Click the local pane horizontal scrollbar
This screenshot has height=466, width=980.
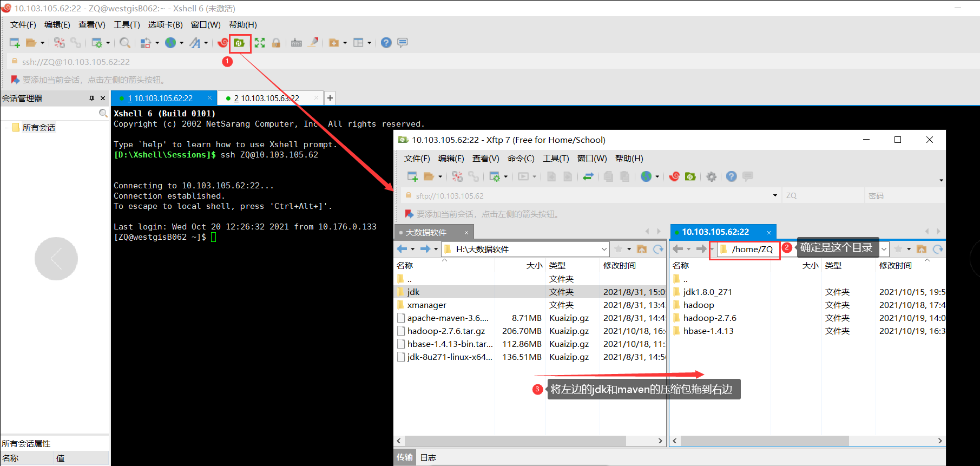click(x=515, y=441)
